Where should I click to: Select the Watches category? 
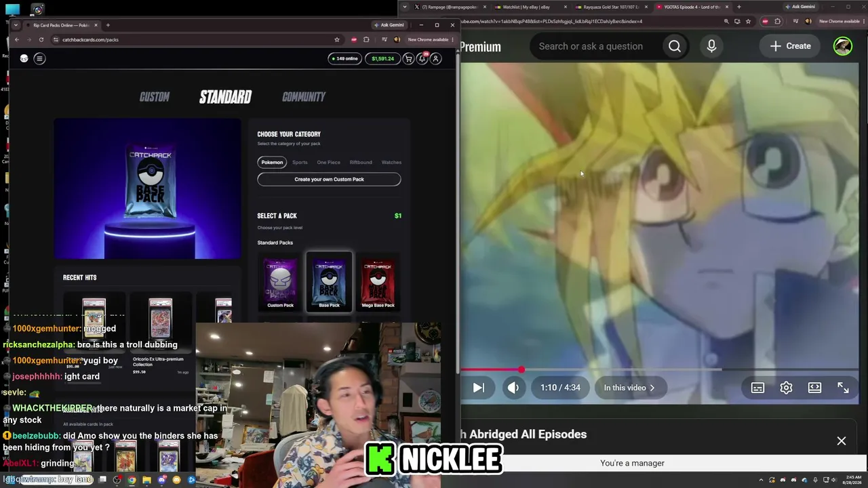(391, 163)
